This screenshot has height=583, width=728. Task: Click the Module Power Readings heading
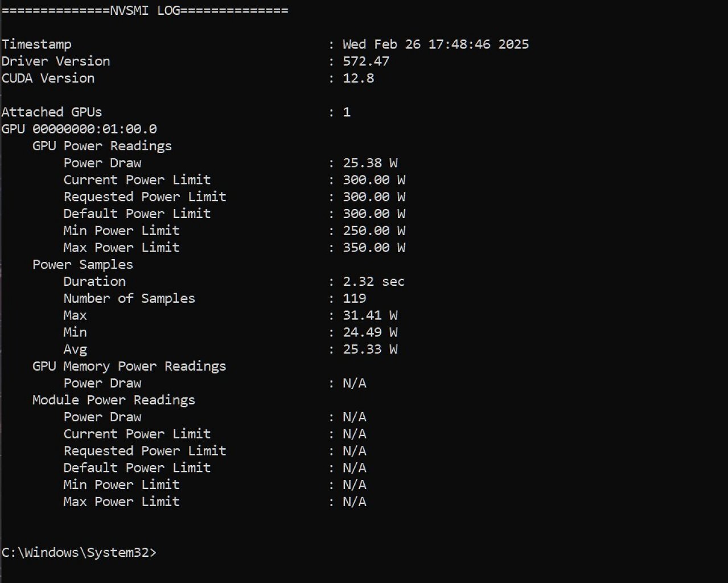click(x=114, y=400)
